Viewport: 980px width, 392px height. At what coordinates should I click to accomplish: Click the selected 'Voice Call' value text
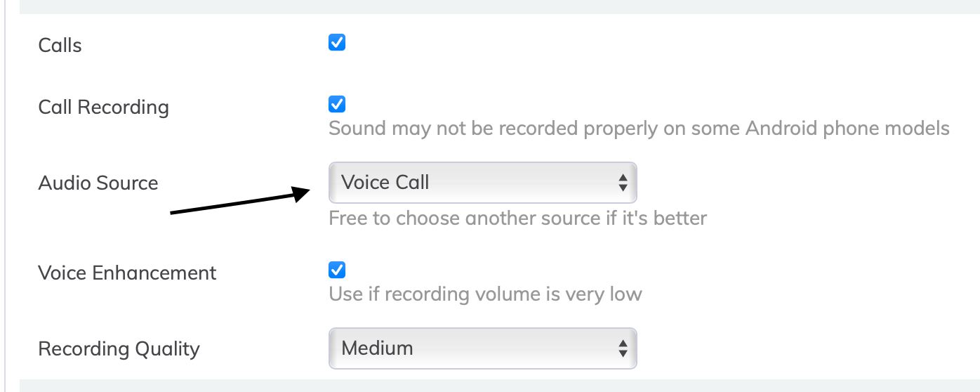pyautogui.click(x=385, y=183)
